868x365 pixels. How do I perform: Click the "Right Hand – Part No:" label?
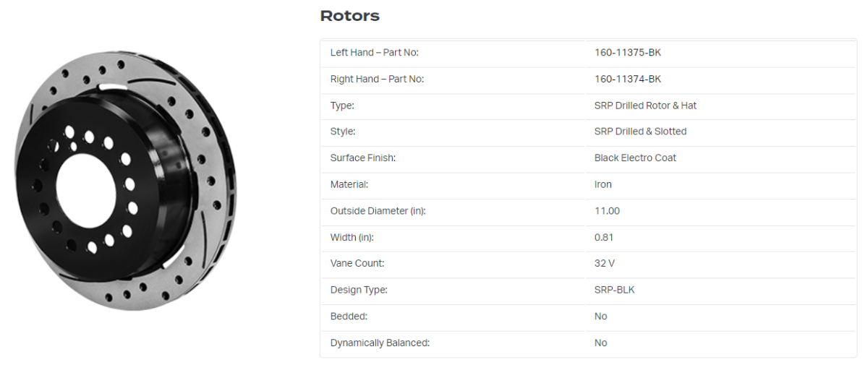377,79
